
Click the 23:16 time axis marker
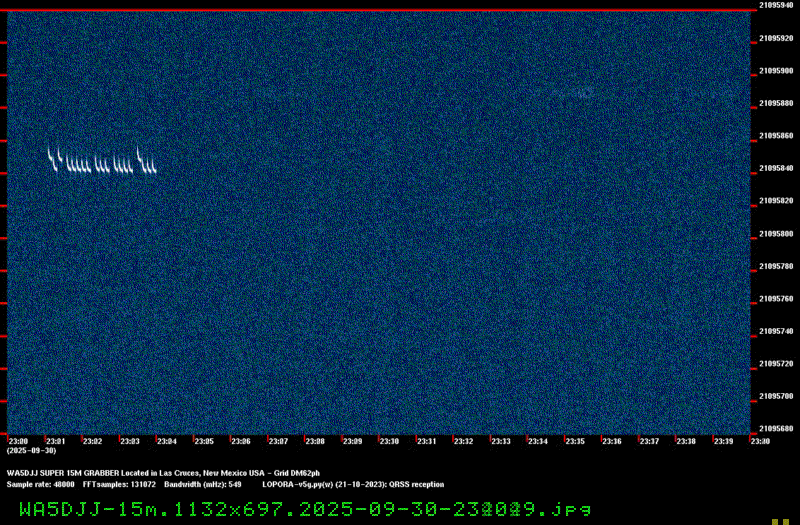point(612,441)
